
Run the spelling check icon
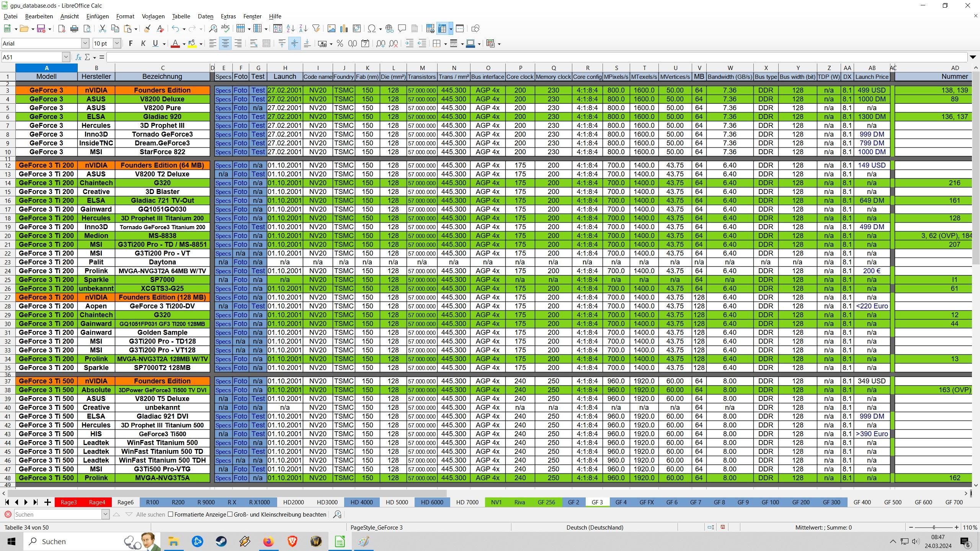point(226,29)
